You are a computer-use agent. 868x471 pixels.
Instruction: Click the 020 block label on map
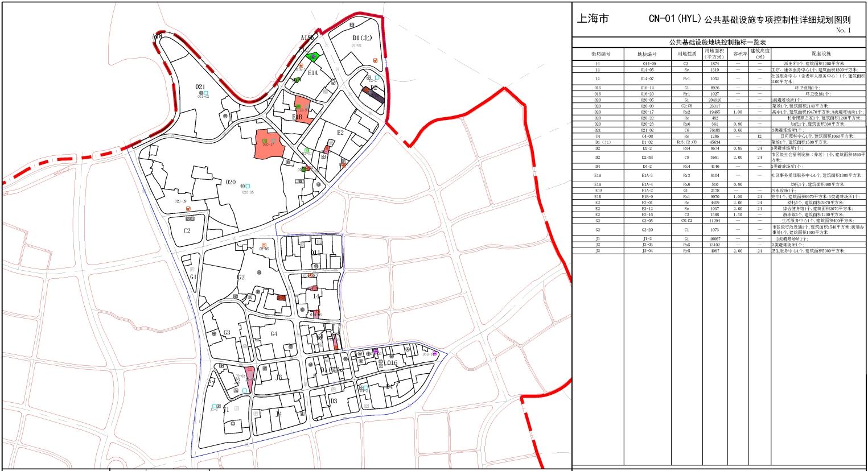pos(231,182)
